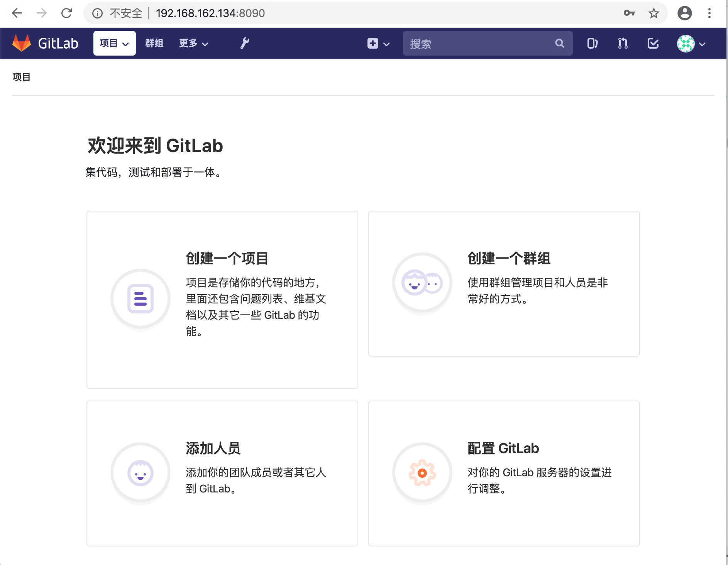Click the user avatar icon
Screen dimensions: 728x565
pyautogui.click(x=686, y=44)
